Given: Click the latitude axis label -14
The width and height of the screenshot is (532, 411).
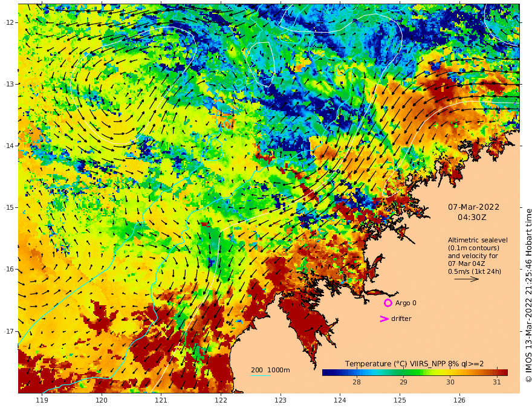Looking at the screenshot, I should 9,146.
